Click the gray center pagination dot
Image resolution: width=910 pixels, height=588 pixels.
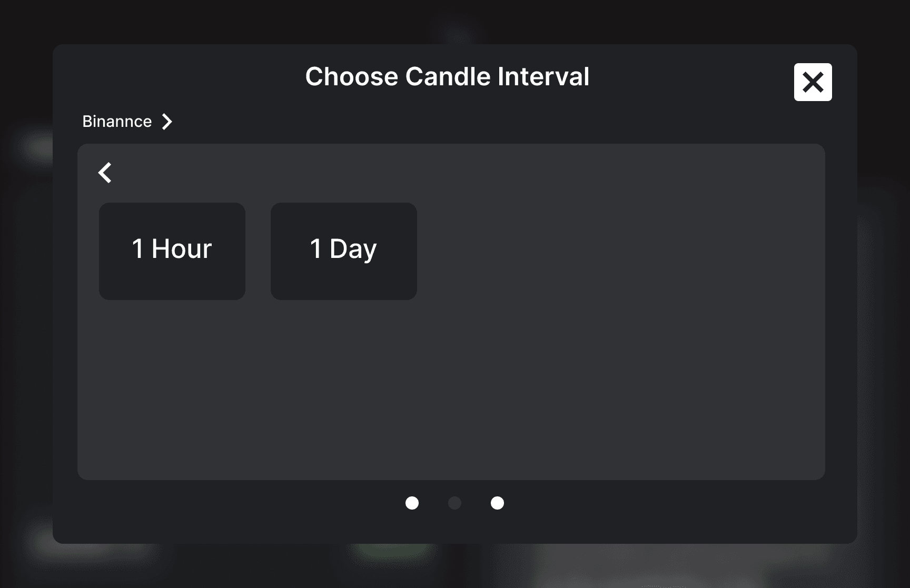[454, 503]
